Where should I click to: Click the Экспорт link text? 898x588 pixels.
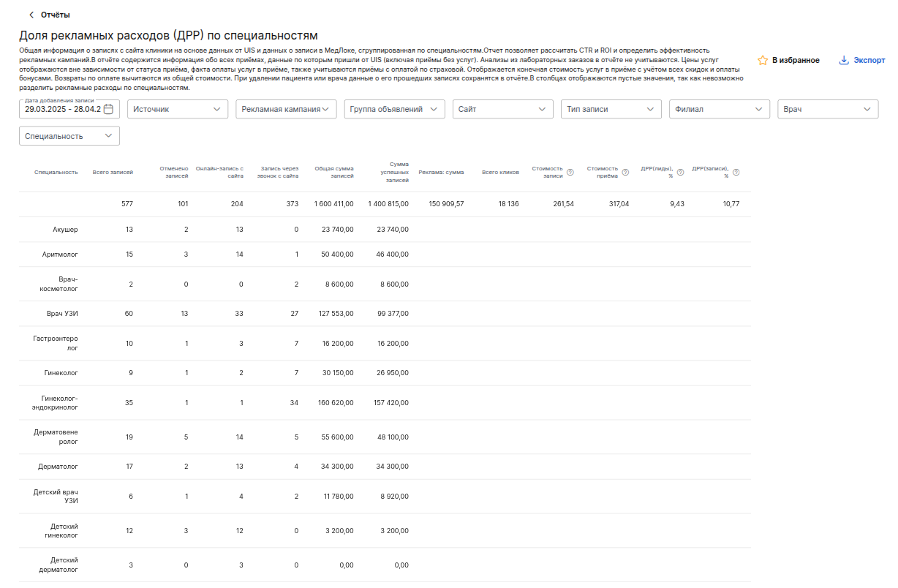[869, 61]
